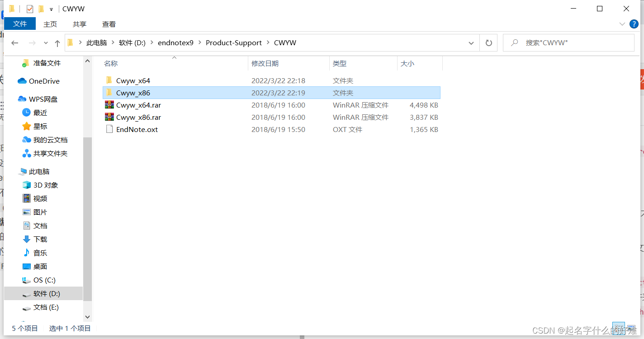Click the 下载 download arrow icon

pos(27,239)
